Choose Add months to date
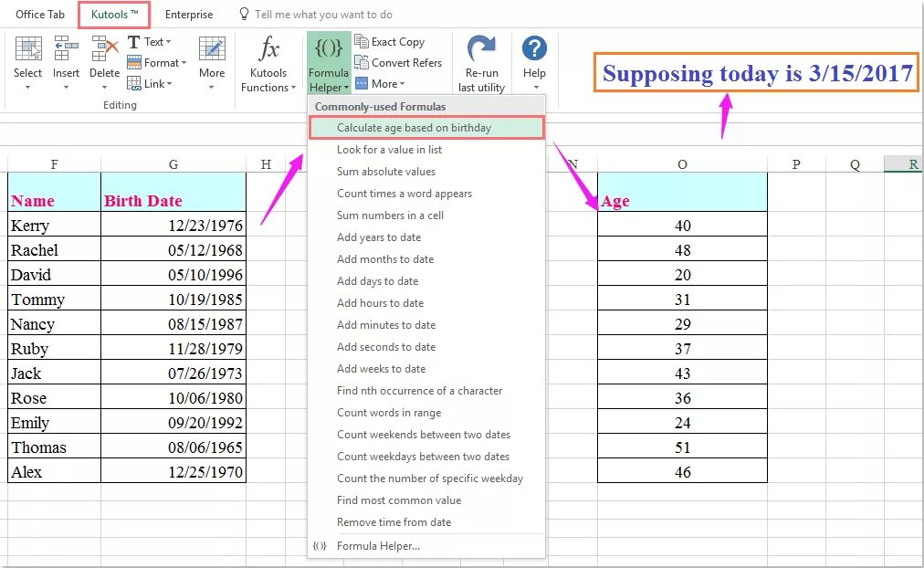 point(426,259)
